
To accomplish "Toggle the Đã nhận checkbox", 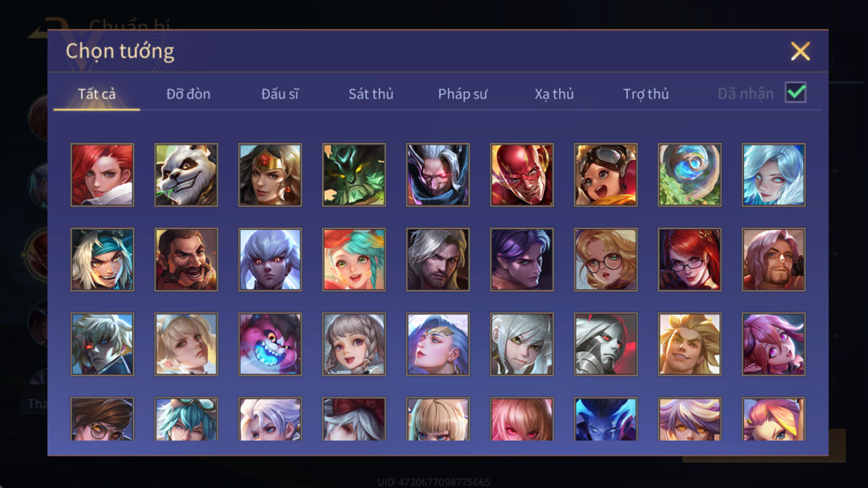I will (x=795, y=93).
